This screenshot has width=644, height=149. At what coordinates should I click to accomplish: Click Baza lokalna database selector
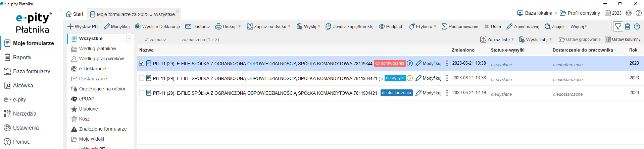pos(535,13)
